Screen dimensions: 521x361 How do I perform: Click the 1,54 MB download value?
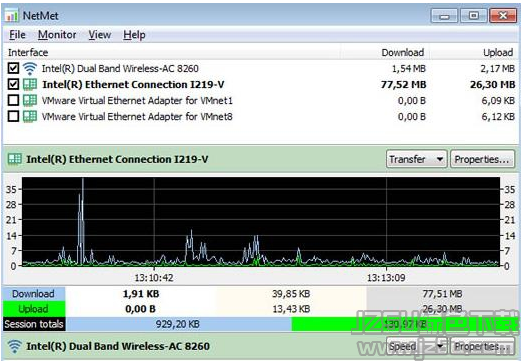[409, 69]
